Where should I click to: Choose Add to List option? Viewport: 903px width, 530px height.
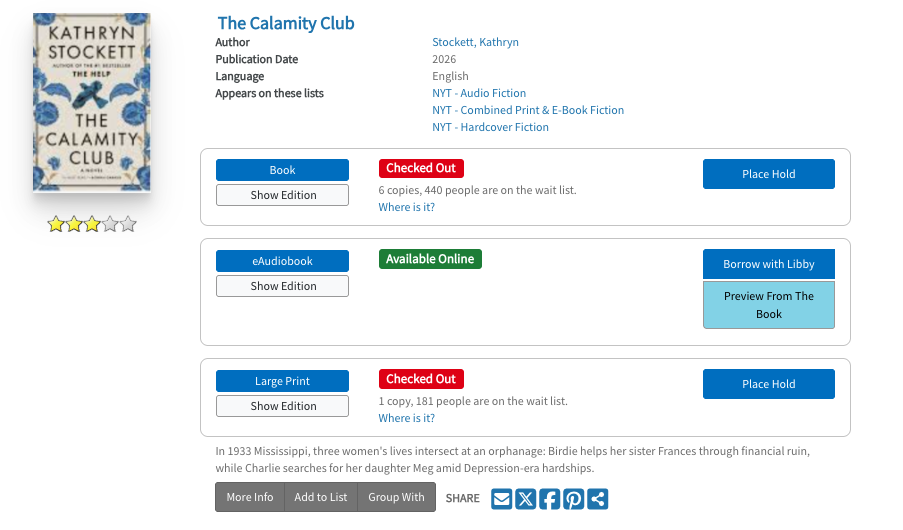click(321, 497)
